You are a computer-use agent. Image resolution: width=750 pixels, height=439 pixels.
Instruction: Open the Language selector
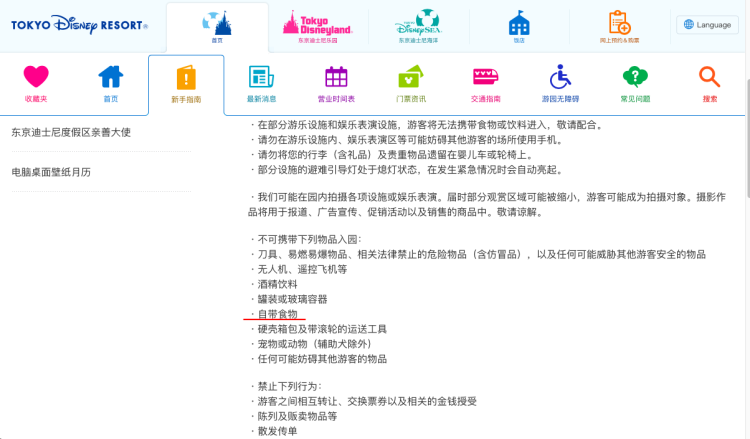[708, 25]
